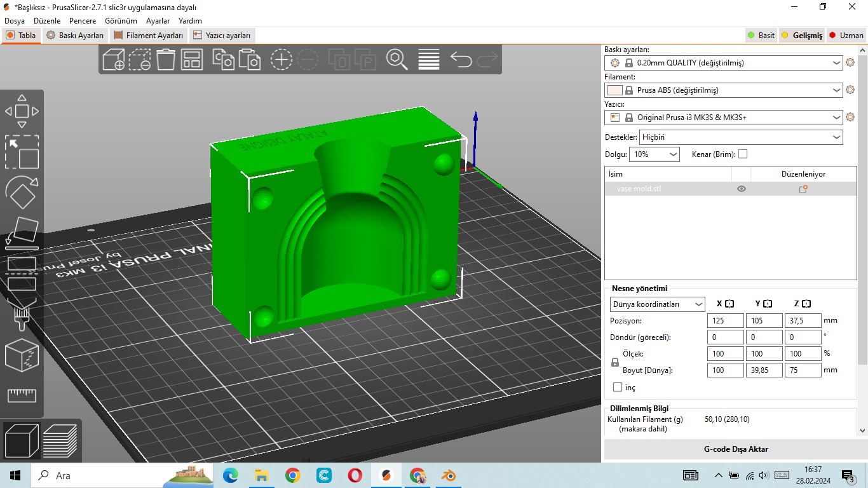868x488 pixels.
Task: Select the Rotate tool in left toolbar
Action: 22,193
